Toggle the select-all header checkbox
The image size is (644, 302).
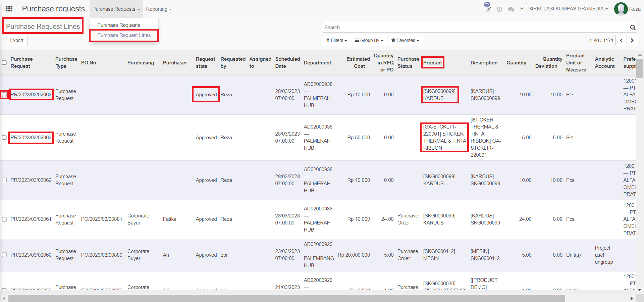click(x=4, y=62)
